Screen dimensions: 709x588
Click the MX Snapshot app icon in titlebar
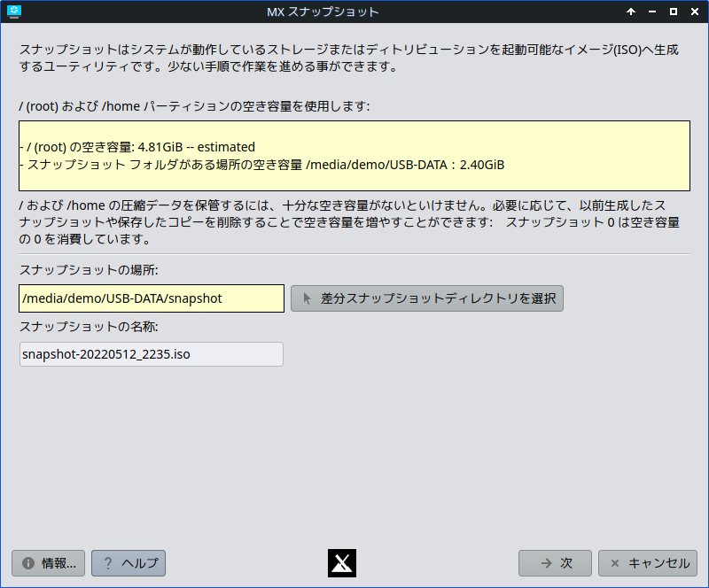point(14,12)
